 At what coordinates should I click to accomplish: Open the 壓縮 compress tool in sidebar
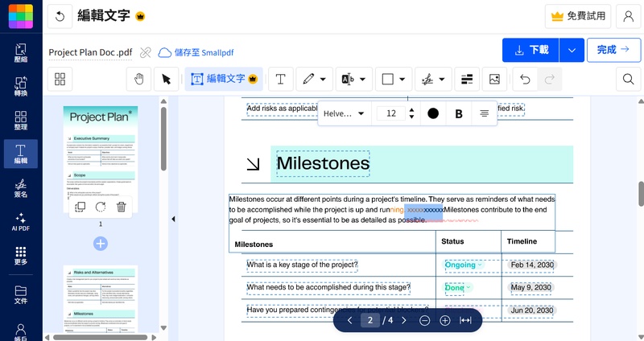click(x=21, y=52)
